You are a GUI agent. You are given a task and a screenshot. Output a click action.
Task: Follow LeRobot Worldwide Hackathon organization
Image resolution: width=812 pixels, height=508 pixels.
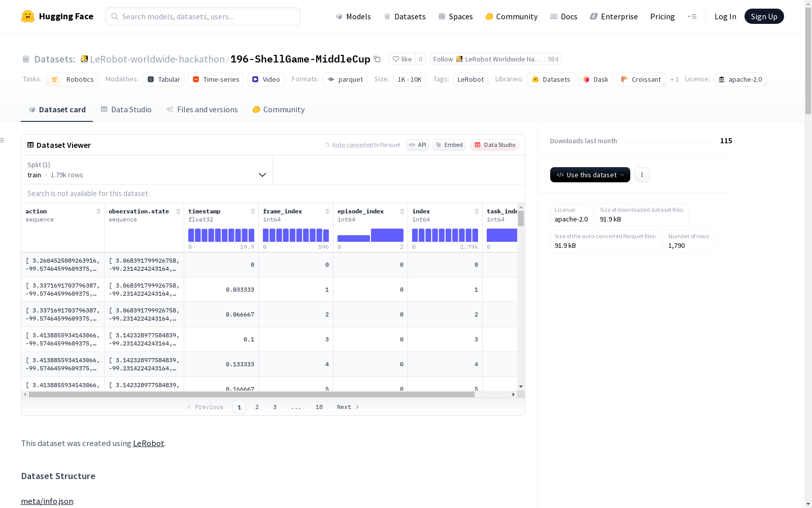coord(487,59)
